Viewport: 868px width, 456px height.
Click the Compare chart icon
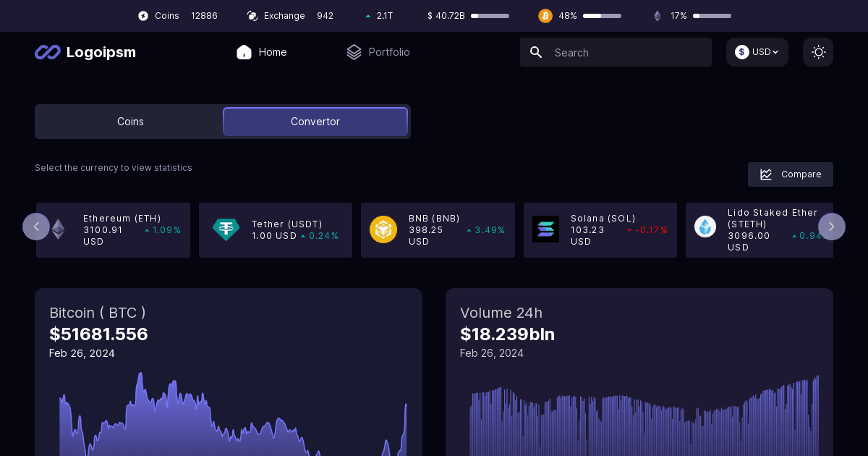point(766,174)
